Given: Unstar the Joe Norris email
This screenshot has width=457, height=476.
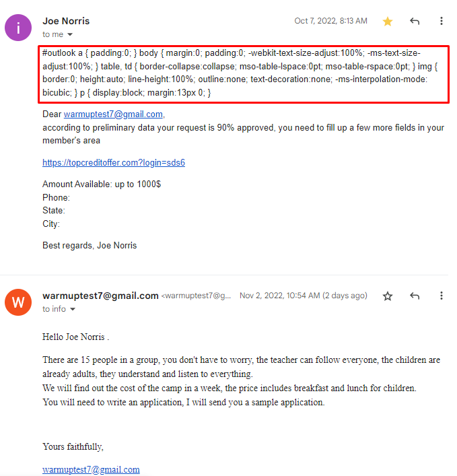Looking at the screenshot, I should (x=388, y=22).
